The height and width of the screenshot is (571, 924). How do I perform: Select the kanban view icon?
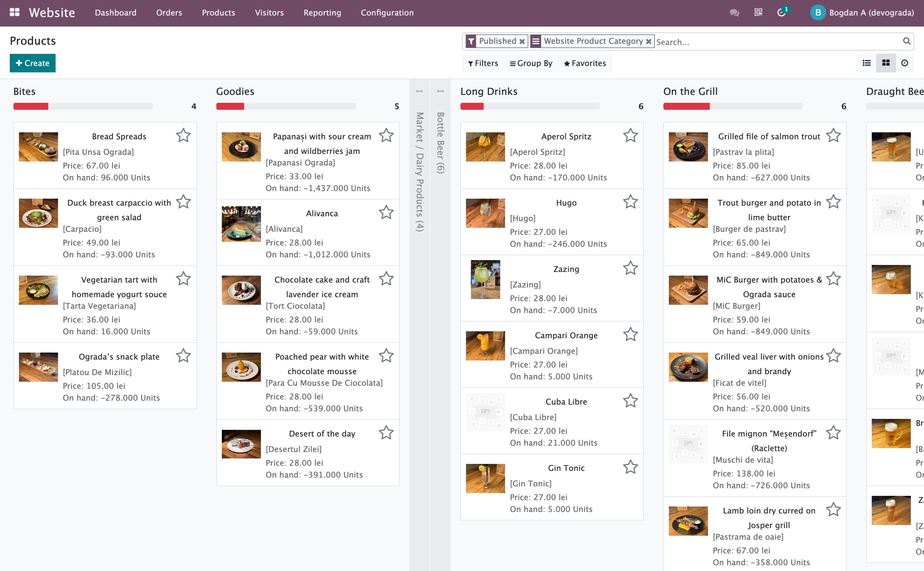(886, 63)
